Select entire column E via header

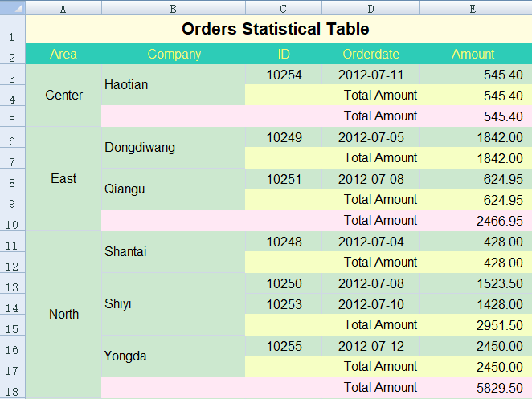pyautogui.click(x=473, y=8)
